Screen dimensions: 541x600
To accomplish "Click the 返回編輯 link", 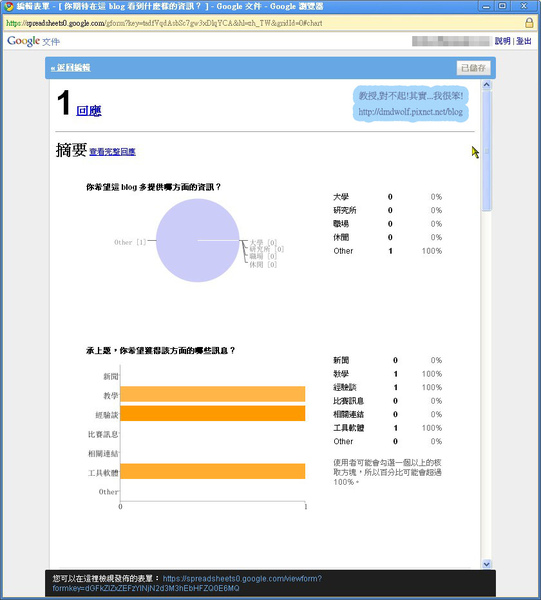I will point(71,68).
